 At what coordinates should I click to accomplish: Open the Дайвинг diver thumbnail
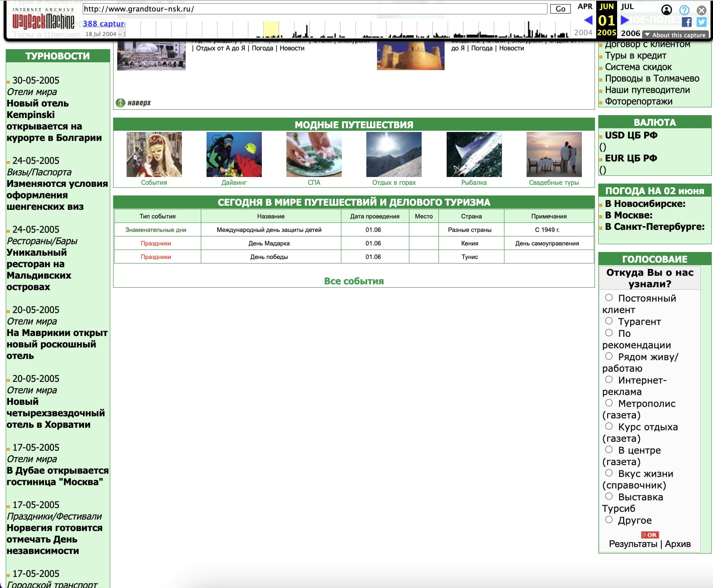234,154
